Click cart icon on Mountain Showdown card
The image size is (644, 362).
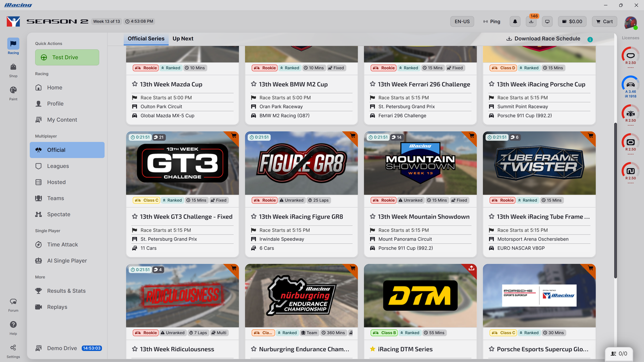coord(471,136)
